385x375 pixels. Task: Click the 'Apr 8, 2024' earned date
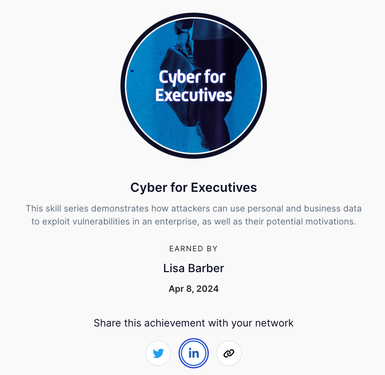tap(194, 289)
